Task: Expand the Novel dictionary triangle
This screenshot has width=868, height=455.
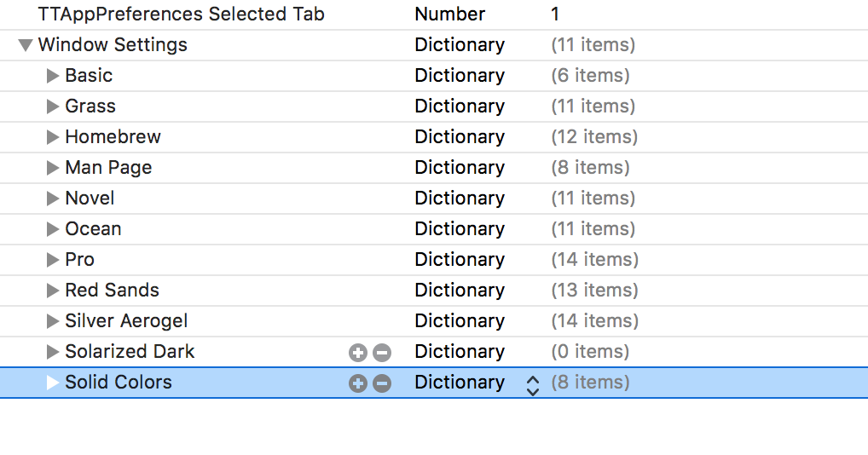Action: [53, 199]
